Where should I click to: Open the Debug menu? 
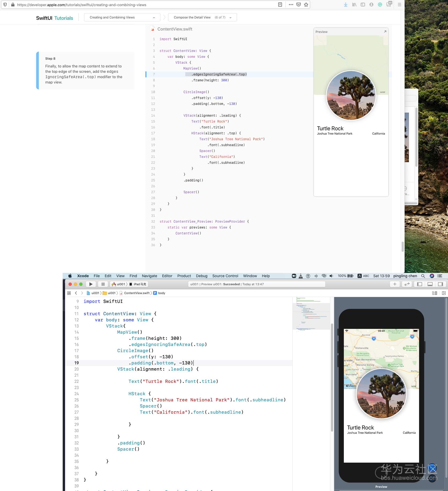click(x=202, y=276)
